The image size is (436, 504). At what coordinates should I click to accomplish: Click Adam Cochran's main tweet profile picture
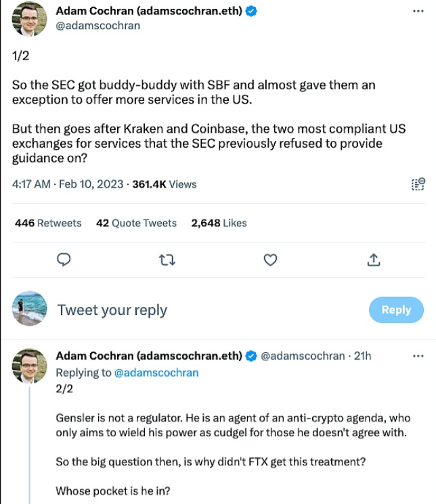coord(30,19)
